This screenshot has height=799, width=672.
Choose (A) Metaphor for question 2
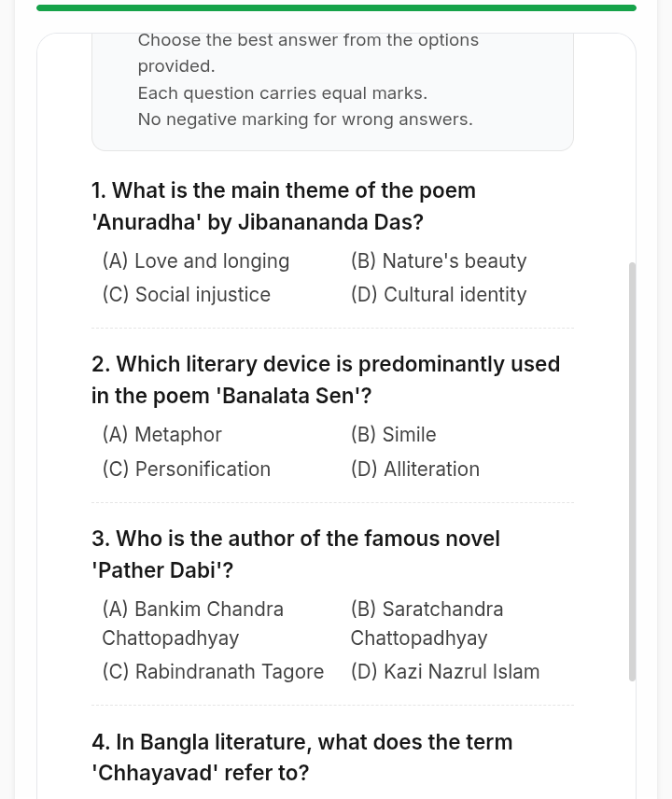[x=162, y=435]
